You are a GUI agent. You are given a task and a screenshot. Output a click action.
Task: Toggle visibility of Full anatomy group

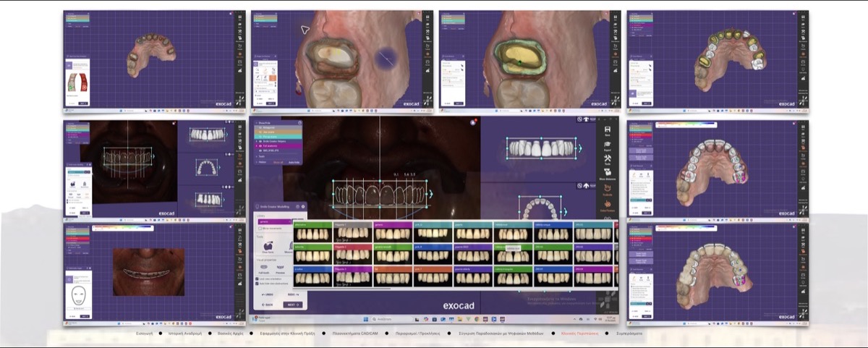260,146
